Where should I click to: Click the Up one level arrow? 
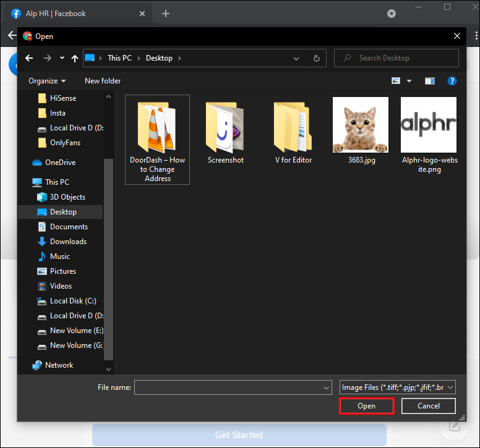point(75,58)
